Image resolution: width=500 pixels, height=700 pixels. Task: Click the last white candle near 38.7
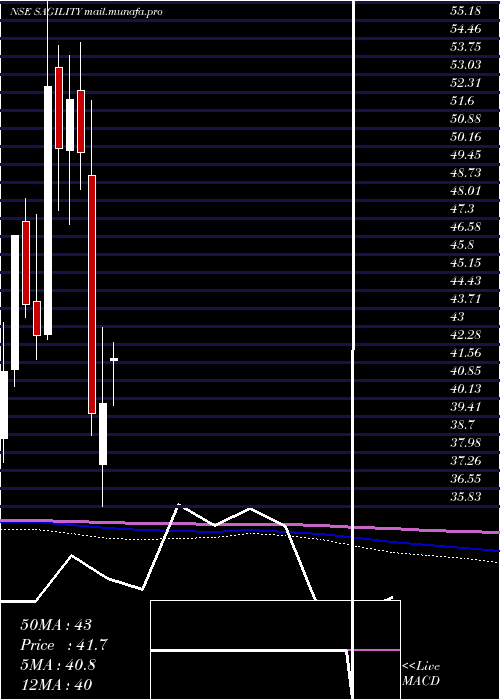pos(103,434)
